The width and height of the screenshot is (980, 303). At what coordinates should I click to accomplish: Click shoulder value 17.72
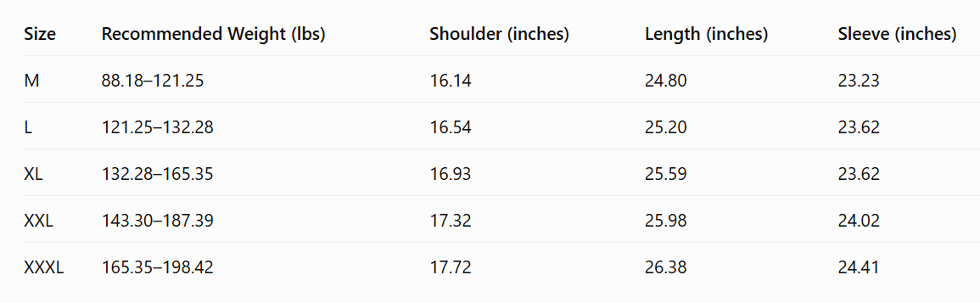(x=450, y=267)
